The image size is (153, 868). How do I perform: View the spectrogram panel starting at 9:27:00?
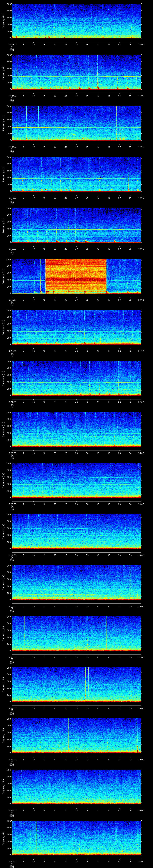pyautogui.click(x=76, y=685)
